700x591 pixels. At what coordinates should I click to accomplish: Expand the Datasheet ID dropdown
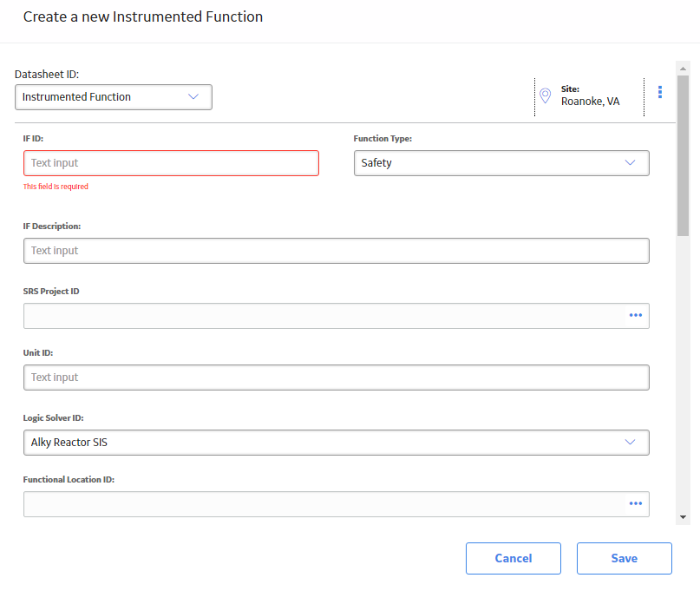[x=114, y=97]
